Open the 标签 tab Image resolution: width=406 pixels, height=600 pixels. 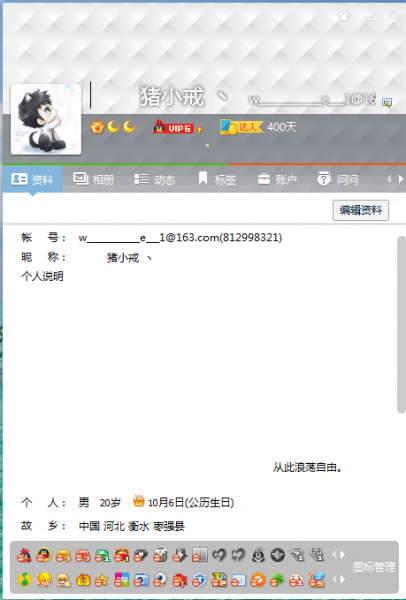click(x=217, y=179)
